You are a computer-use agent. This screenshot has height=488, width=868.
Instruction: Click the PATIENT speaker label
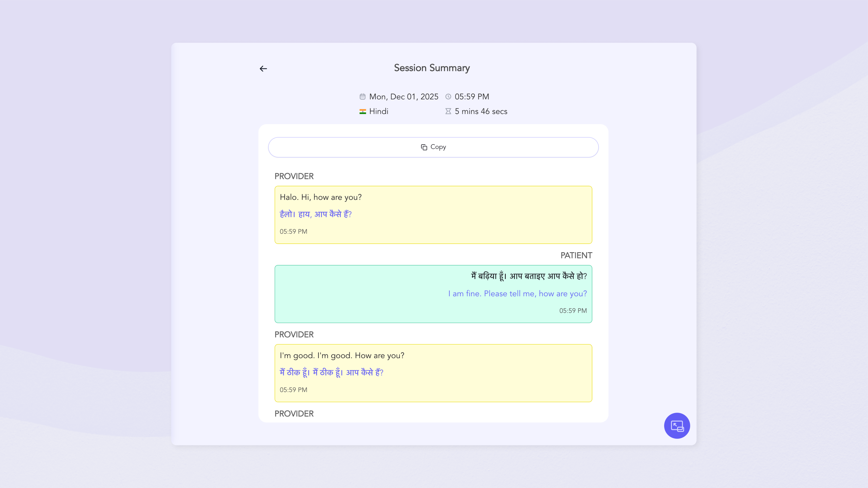click(x=576, y=256)
